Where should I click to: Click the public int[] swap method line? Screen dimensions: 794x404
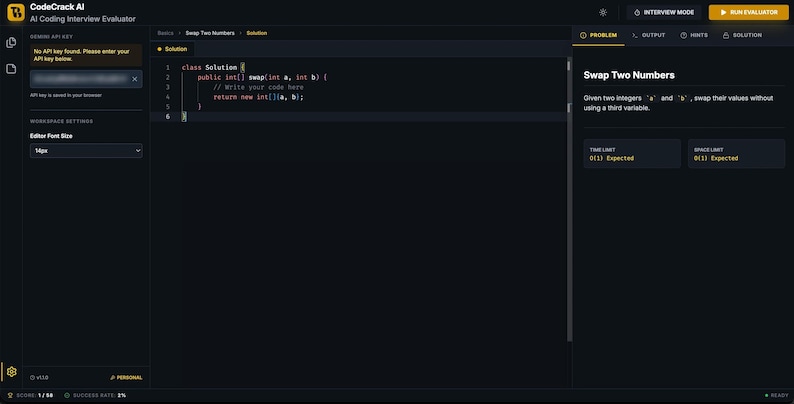point(262,77)
